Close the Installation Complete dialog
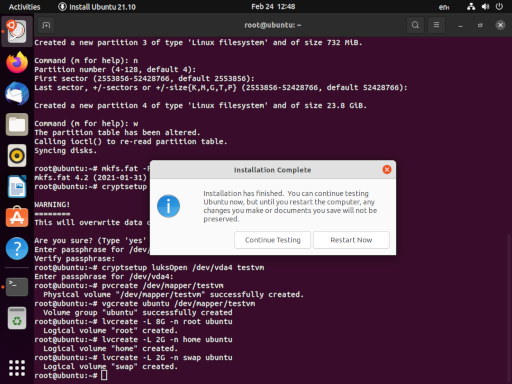This screenshot has width=512, height=384. [x=387, y=170]
